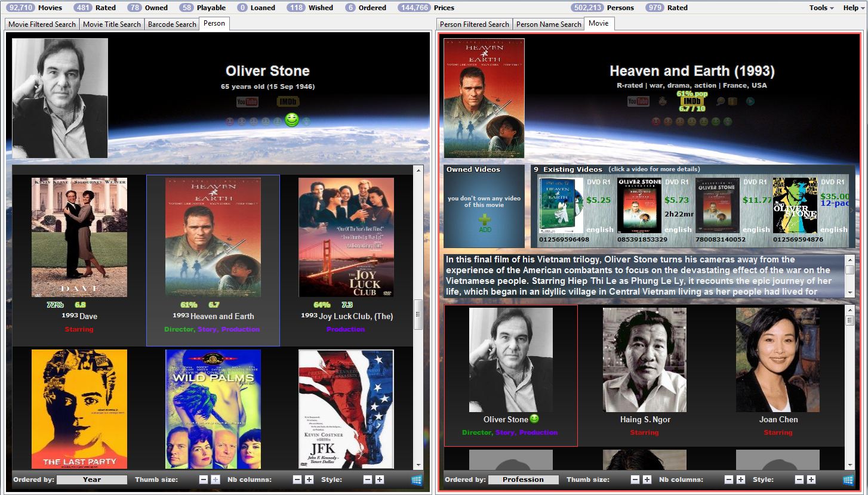This screenshot has height=495, width=868.
Task: Switch to Movie Filtered Search tab
Action: pyautogui.click(x=42, y=24)
